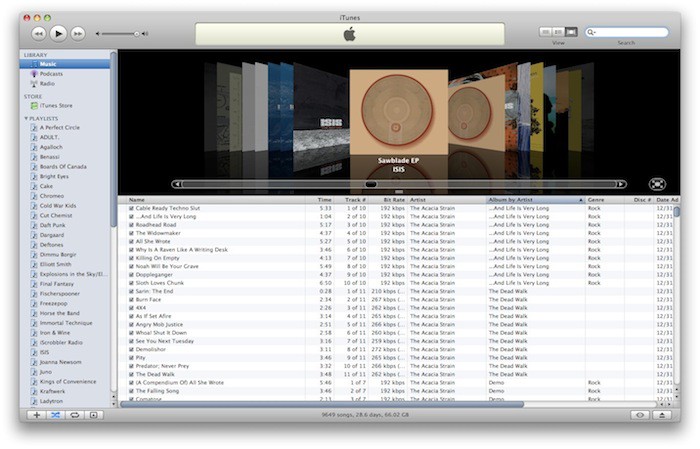Uncheck Angry Mob Justice checkbox
The width and height of the screenshot is (700, 449).
point(131,325)
